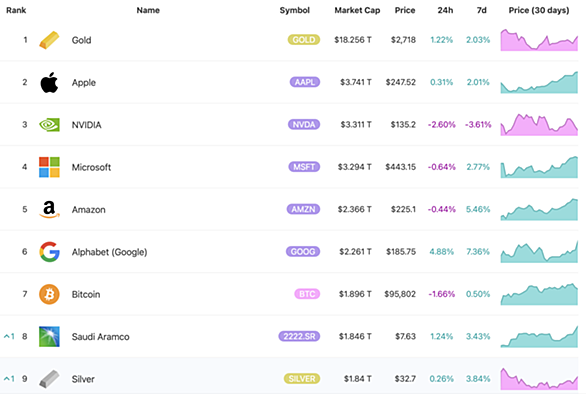Viewport: 586px width, 394px height.
Task: Open Alphabet (Google) name link
Action: [110, 252]
